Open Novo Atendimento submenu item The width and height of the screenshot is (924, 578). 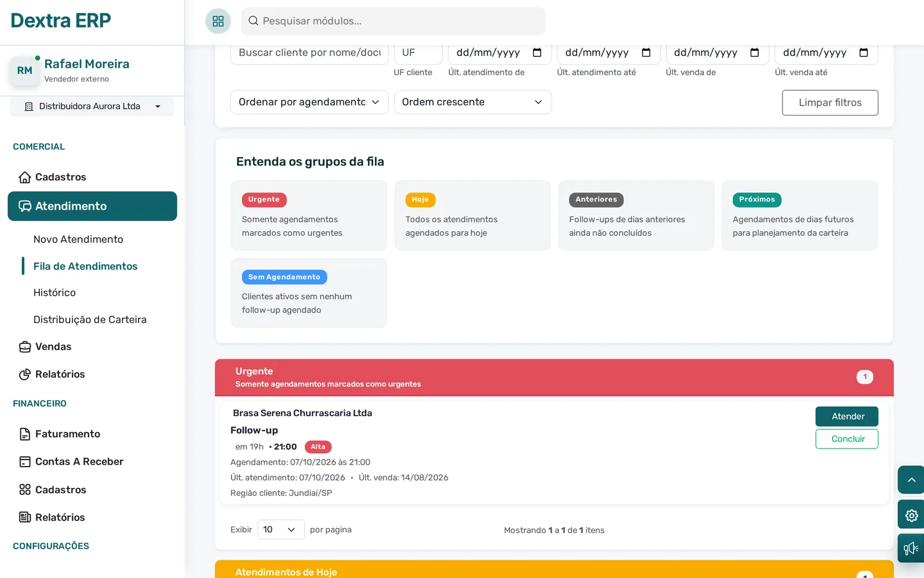(79, 239)
